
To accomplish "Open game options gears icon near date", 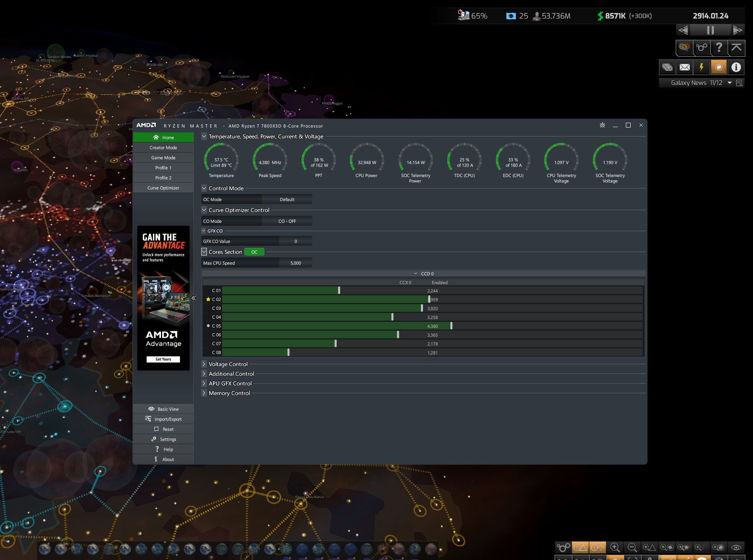I will click(x=701, y=47).
